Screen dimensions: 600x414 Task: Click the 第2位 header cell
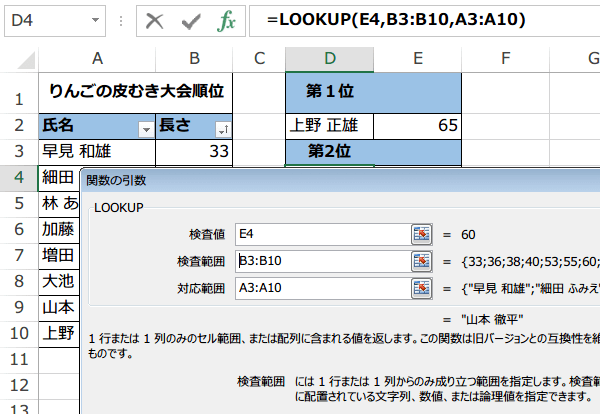point(373,152)
